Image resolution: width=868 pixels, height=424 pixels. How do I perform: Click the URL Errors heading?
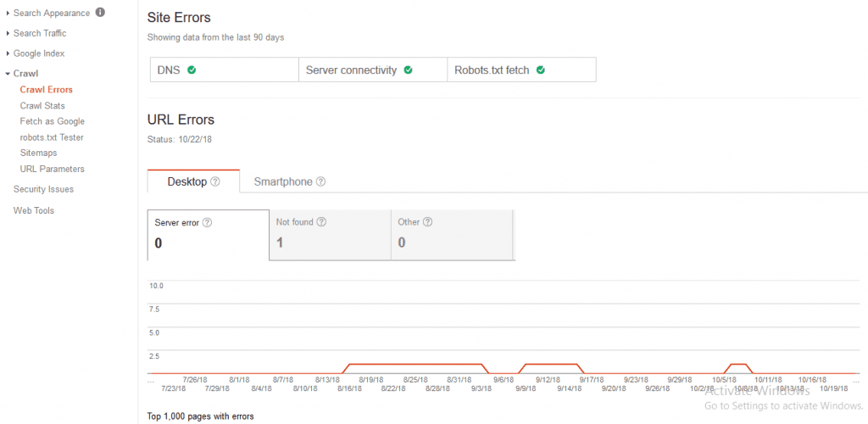(x=181, y=120)
